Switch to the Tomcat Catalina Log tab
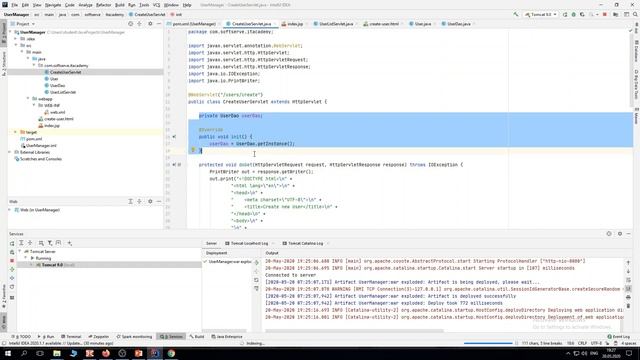Screen dimensions: 640x360 click(x=303, y=243)
